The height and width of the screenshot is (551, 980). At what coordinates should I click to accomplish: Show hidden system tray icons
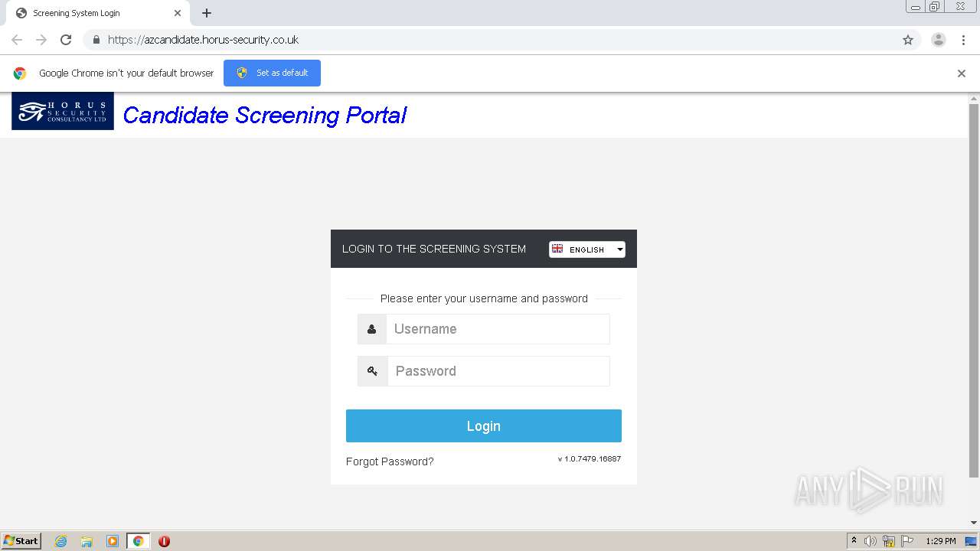(x=854, y=541)
